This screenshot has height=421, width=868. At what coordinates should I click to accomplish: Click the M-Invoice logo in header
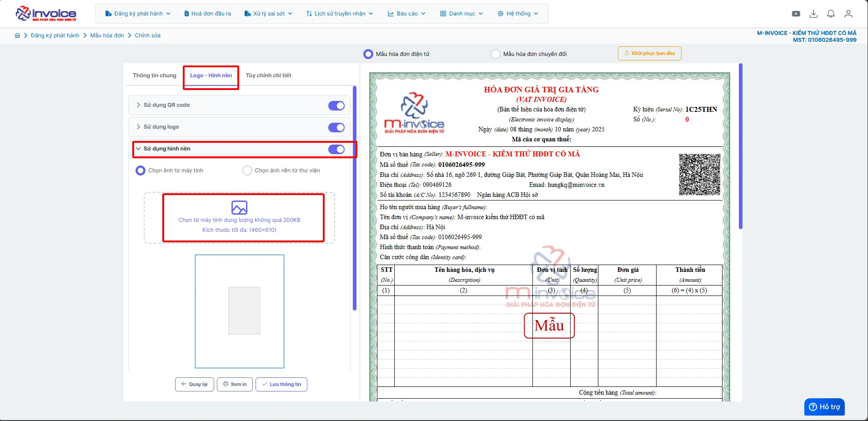click(46, 14)
